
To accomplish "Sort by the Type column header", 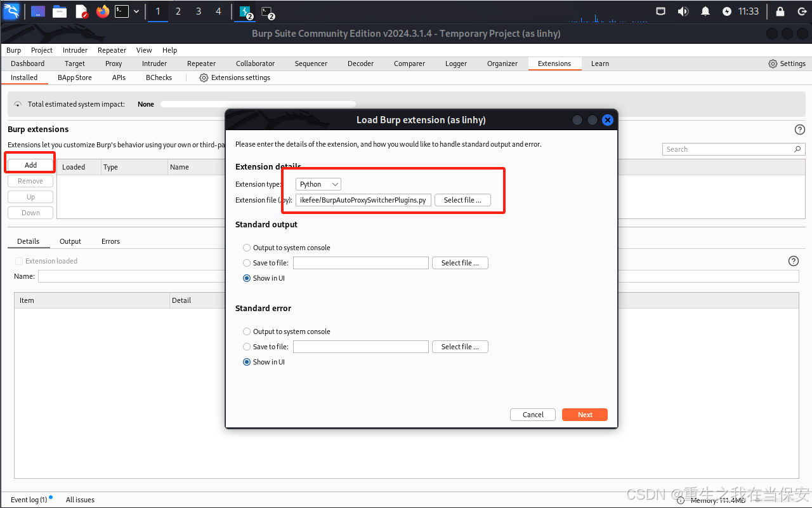I will point(133,167).
